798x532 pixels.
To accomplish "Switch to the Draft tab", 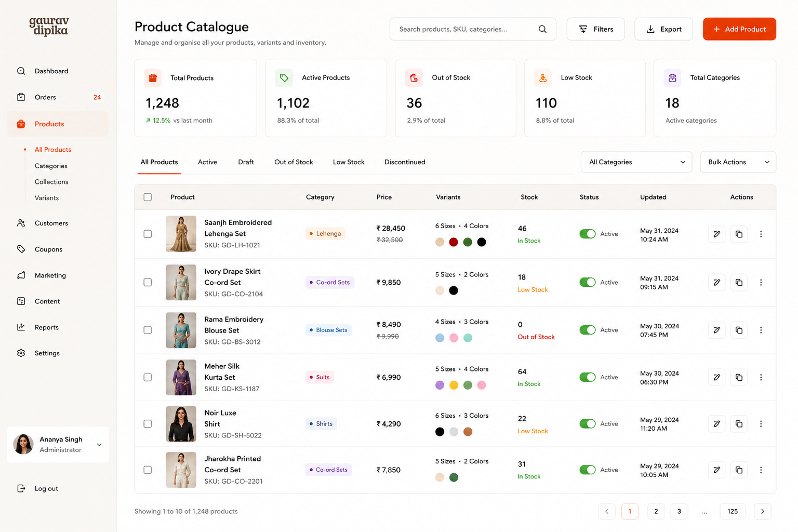I will click(246, 162).
